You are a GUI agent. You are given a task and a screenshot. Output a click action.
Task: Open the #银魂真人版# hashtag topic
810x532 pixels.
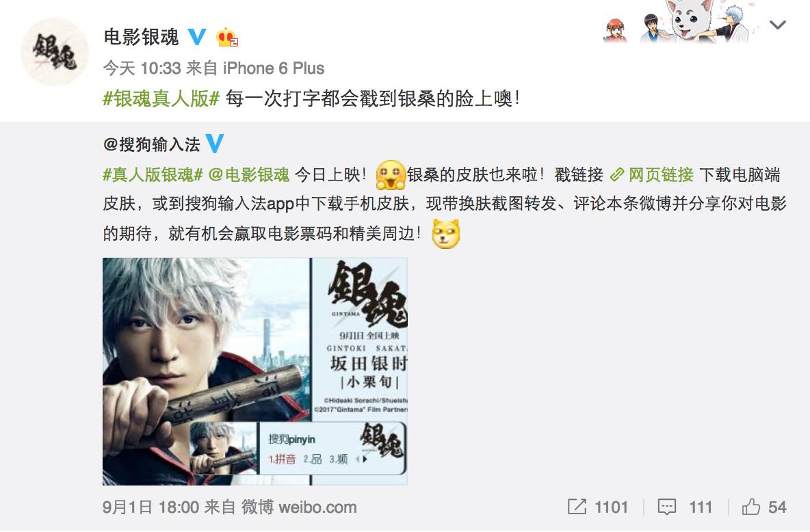[161, 98]
